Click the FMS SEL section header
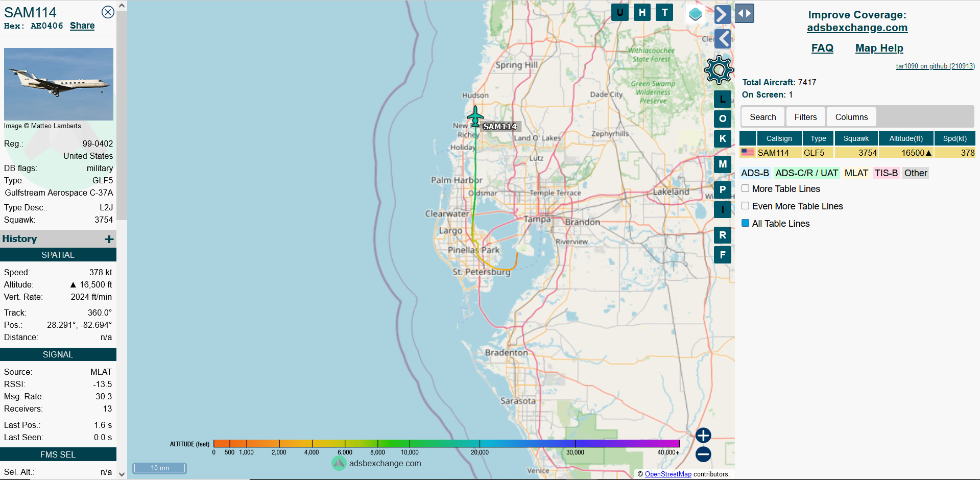980x480 pixels. pos(58,454)
